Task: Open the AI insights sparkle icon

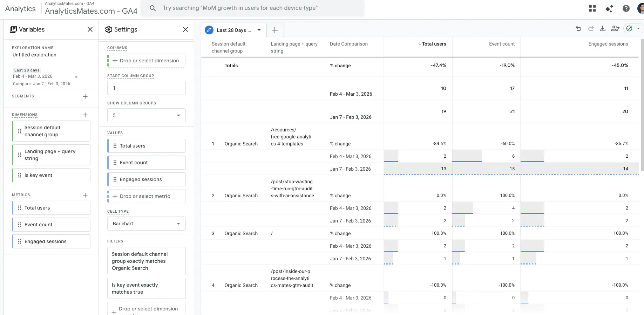Action: pyautogui.click(x=609, y=8)
